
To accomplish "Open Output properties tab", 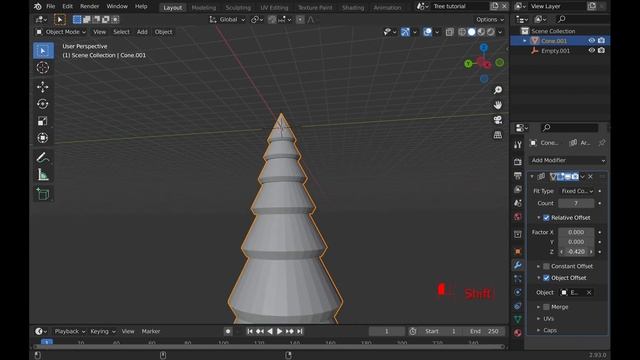I will click(x=518, y=176).
